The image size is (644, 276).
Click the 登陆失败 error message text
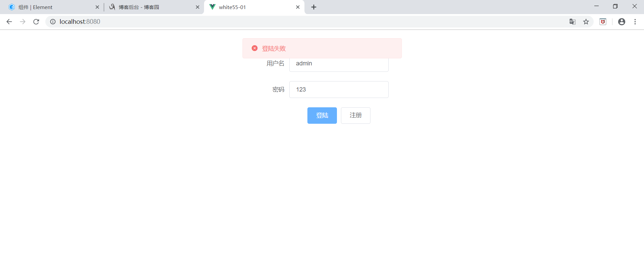click(x=274, y=49)
